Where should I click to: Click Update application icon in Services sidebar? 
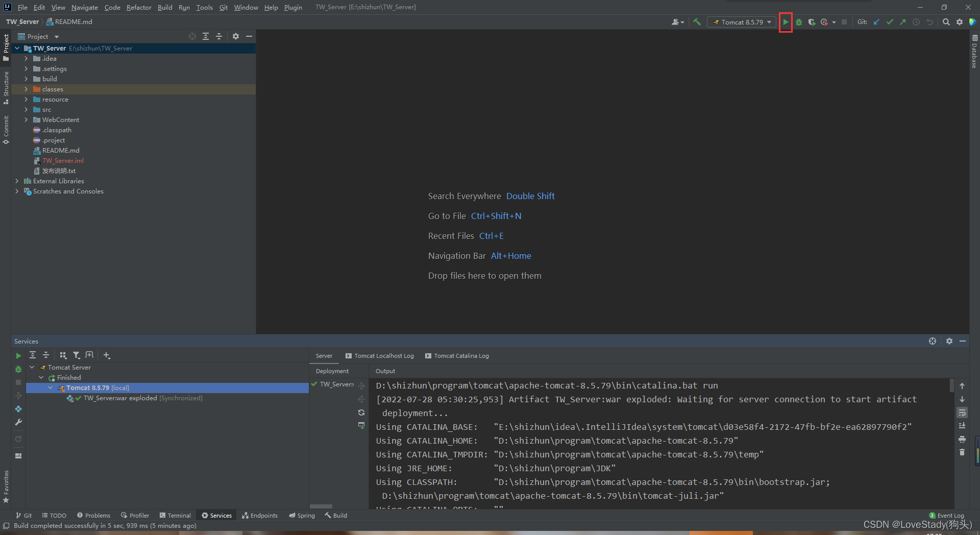pyautogui.click(x=18, y=409)
